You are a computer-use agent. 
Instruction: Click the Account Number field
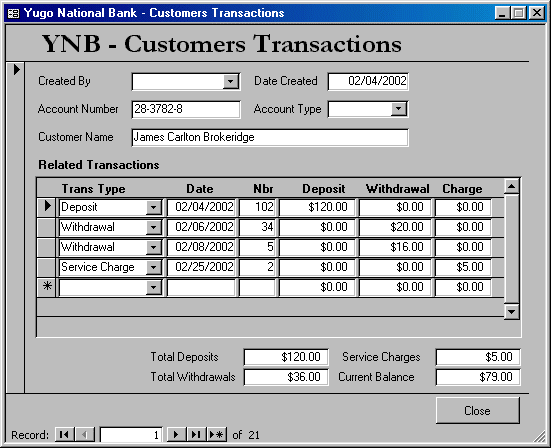(x=186, y=109)
